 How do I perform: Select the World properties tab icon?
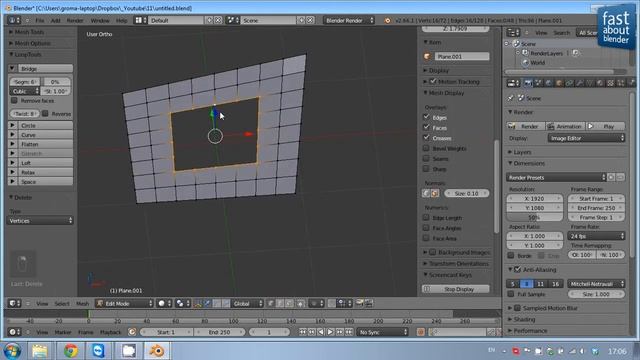(x=549, y=83)
